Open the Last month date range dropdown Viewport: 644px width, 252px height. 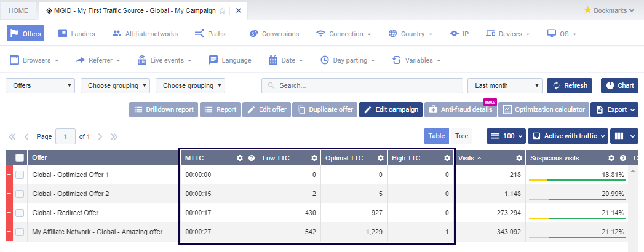(x=504, y=85)
